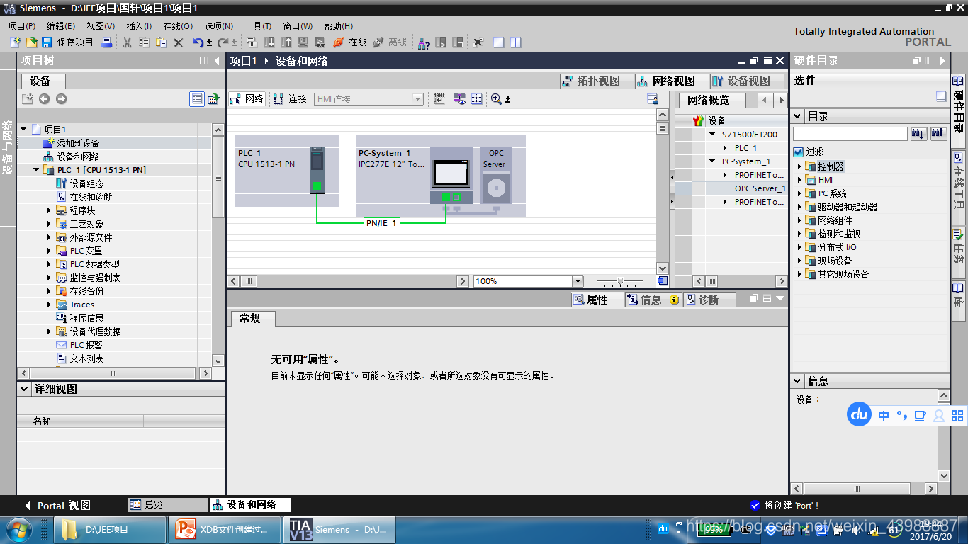This screenshot has width=968, height=545.
Task: Click the Print icon in the main toolbar
Action: click(107, 42)
